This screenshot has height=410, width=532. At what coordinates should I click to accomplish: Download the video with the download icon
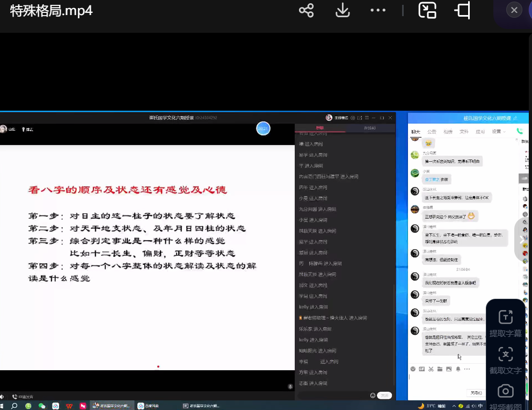(342, 10)
